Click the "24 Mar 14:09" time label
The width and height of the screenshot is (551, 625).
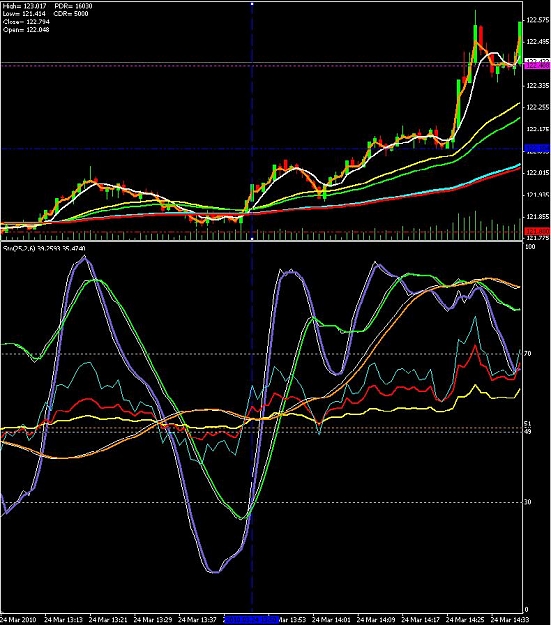coord(376,620)
